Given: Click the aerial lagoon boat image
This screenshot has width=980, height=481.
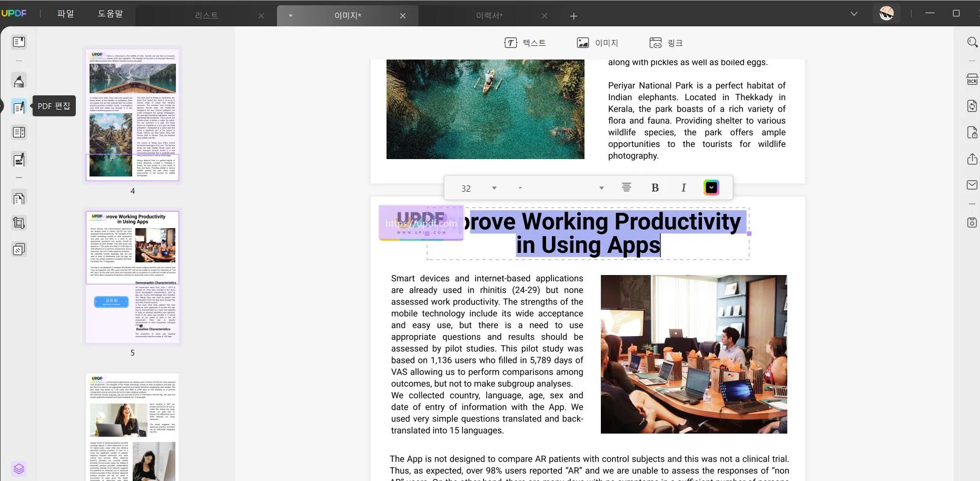Looking at the screenshot, I should [486, 109].
